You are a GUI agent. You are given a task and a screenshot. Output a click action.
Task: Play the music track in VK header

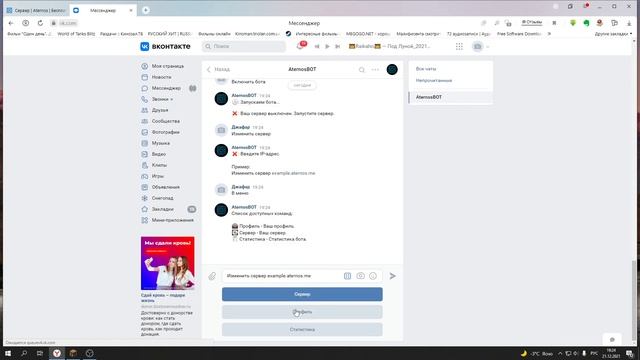[327, 47]
